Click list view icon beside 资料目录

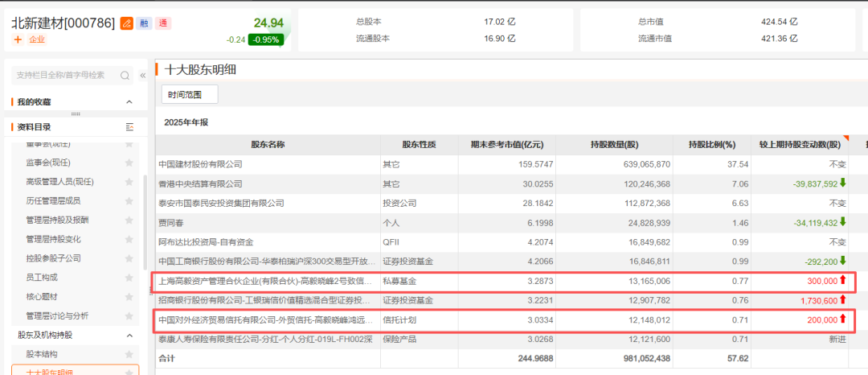129,127
